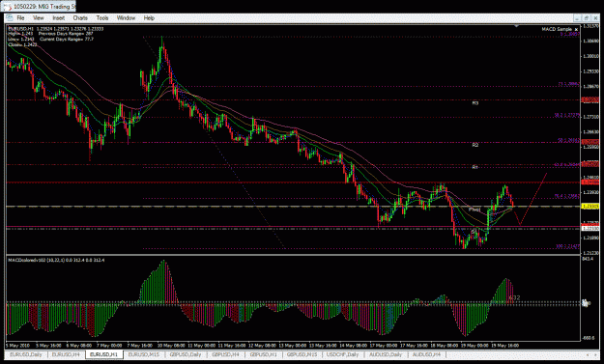The image size is (604, 364).
Task: Select the red projected price trendline
Action: coord(533,199)
